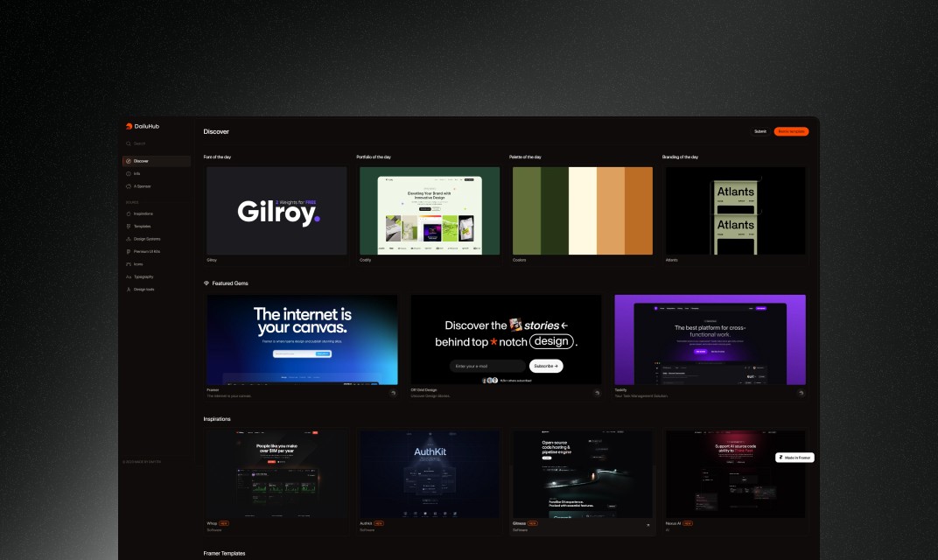Viewport: 938px width, 560px height.
Task: Open the Atlants branding preview image
Action: pos(735,211)
